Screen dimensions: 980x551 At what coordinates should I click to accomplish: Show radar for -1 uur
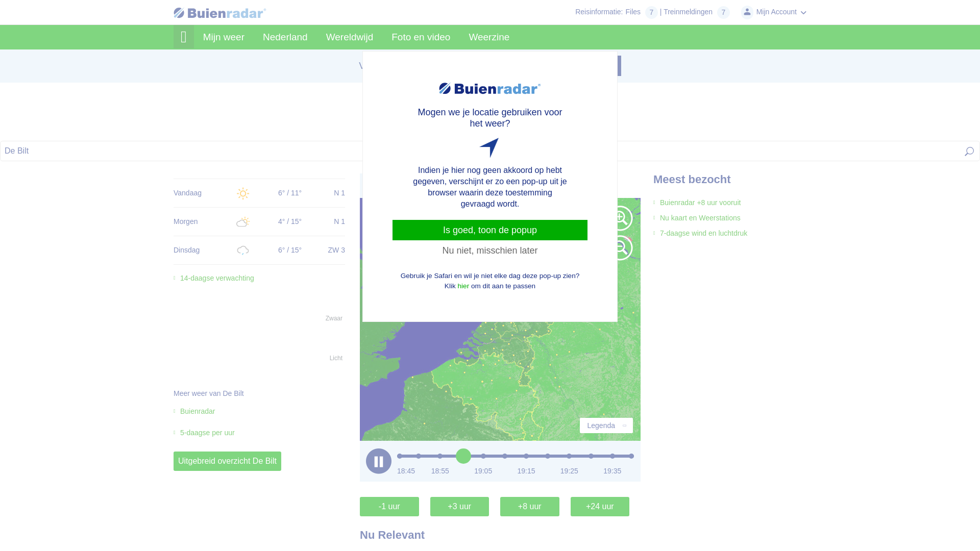pyautogui.click(x=389, y=507)
